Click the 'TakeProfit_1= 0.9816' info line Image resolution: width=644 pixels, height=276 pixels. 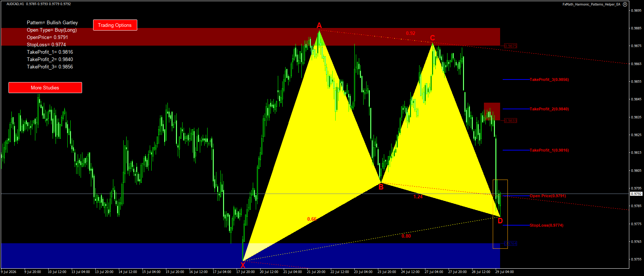point(50,52)
